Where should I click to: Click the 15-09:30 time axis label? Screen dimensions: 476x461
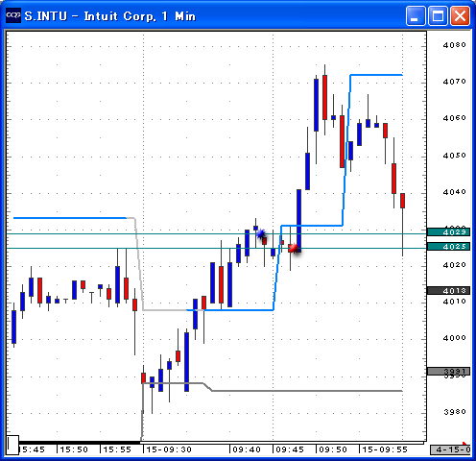(169, 449)
